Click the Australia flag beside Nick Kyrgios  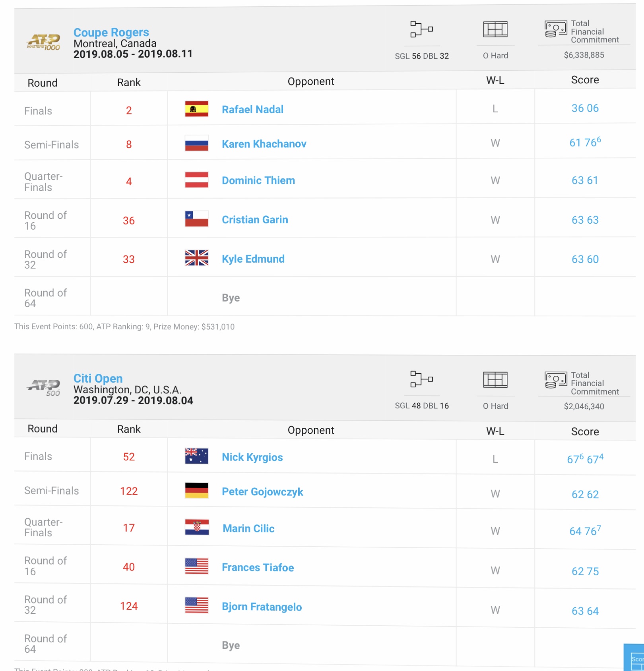point(197,456)
